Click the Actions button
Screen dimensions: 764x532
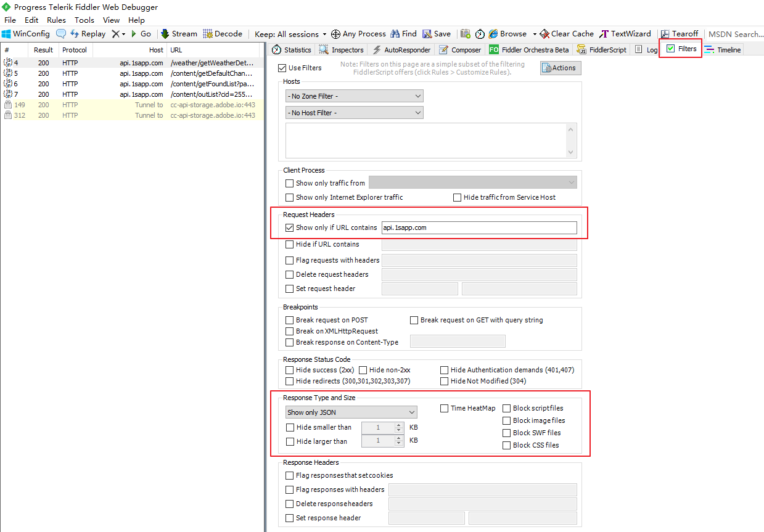(561, 68)
